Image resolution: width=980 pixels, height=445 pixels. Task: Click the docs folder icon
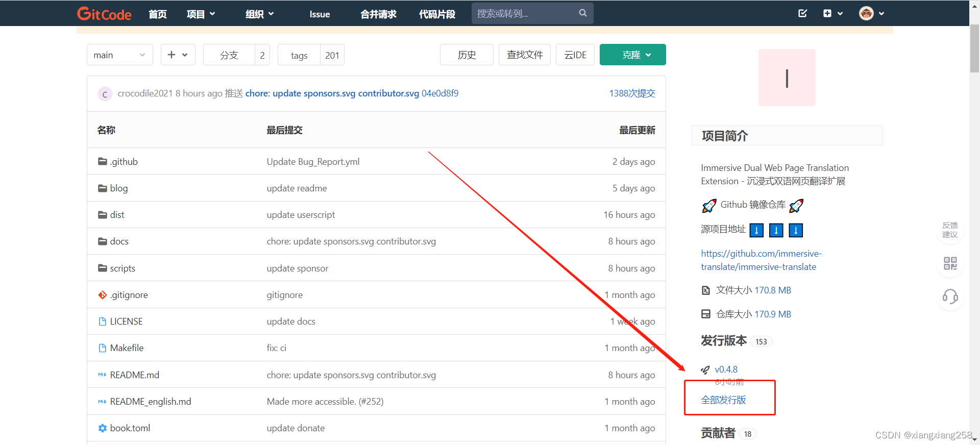tap(103, 241)
